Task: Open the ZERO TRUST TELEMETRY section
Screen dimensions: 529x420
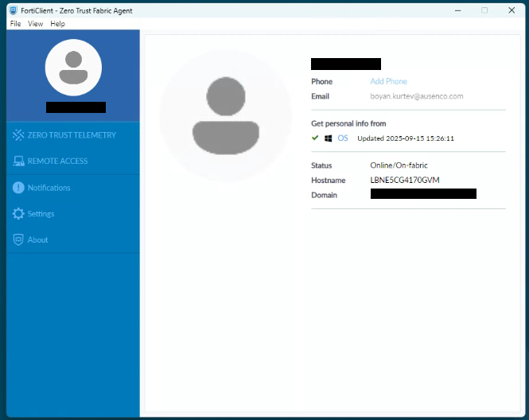Action: (73, 135)
